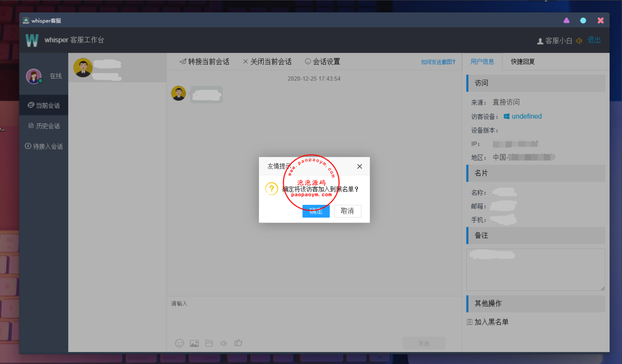Click the emoji smiley icon
Image resolution: width=622 pixels, height=364 pixels.
180,343
